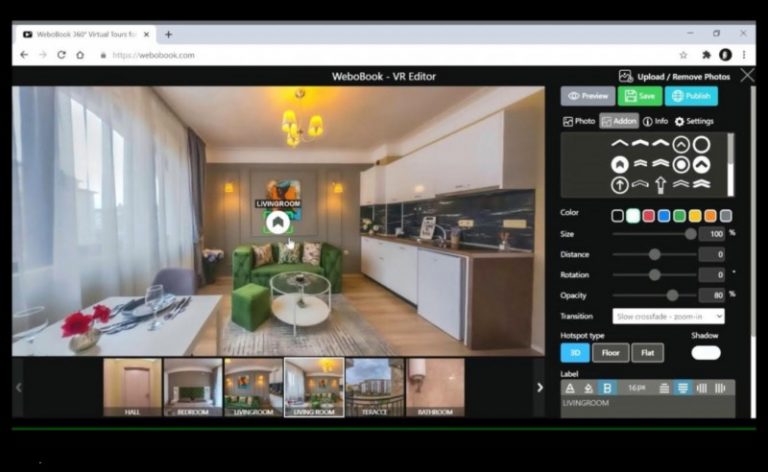Publish the virtual tour
The width and height of the screenshot is (768, 472).
point(691,96)
